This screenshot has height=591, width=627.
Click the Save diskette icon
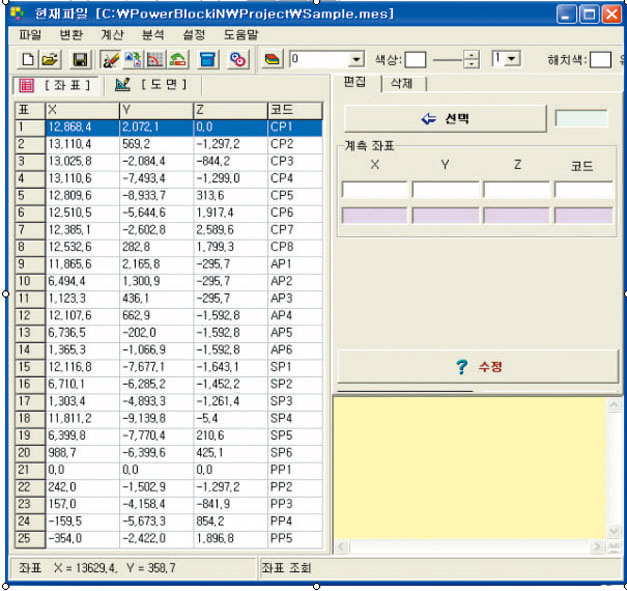[80, 60]
